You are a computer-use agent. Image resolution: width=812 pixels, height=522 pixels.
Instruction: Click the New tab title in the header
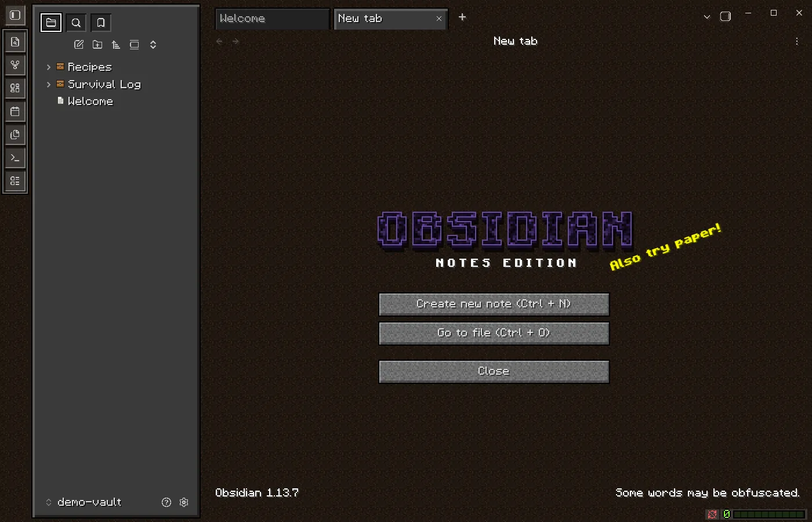pos(516,41)
